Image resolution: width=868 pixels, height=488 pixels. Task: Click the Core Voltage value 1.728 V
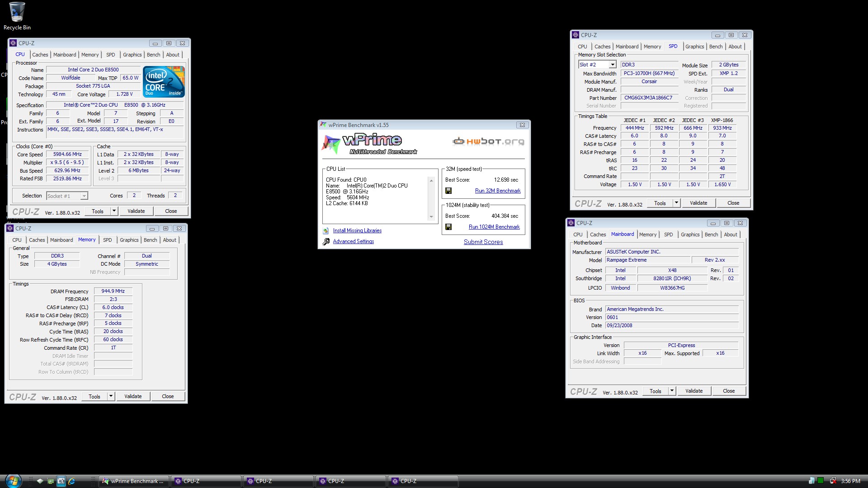coord(124,94)
